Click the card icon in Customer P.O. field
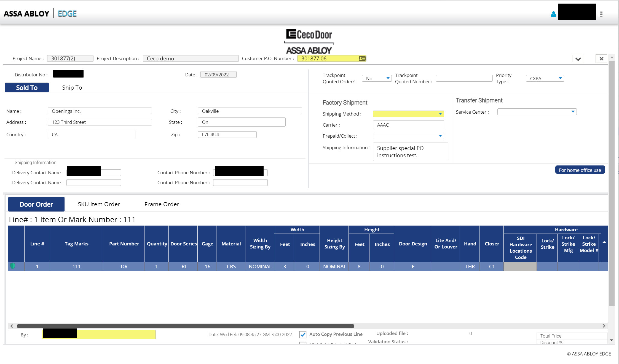Image resolution: width=619 pixels, height=364 pixels. (362, 58)
